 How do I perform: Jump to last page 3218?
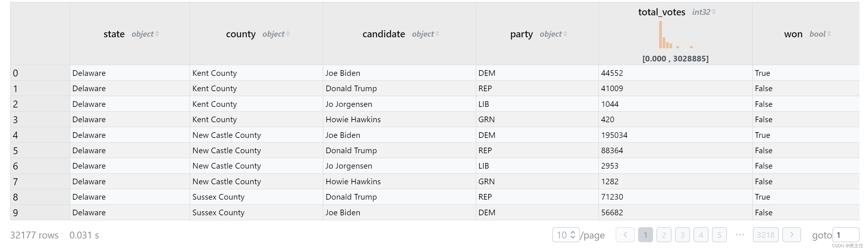pyautogui.click(x=766, y=235)
